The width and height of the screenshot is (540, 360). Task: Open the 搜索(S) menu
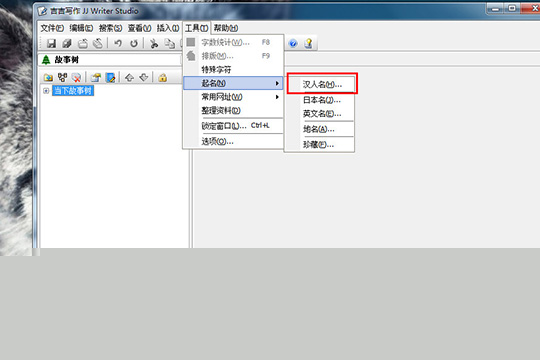(111, 28)
